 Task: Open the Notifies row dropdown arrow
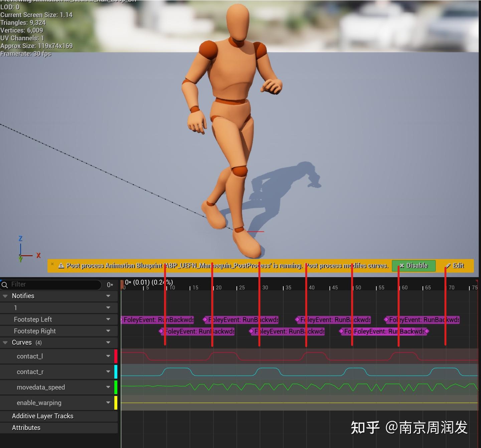(108, 296)
